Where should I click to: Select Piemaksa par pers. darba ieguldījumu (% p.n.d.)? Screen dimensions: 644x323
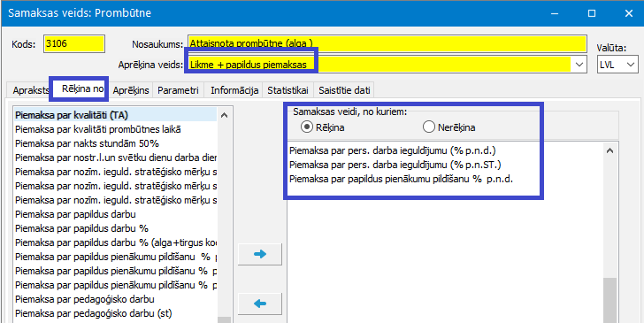pos(446,150)
